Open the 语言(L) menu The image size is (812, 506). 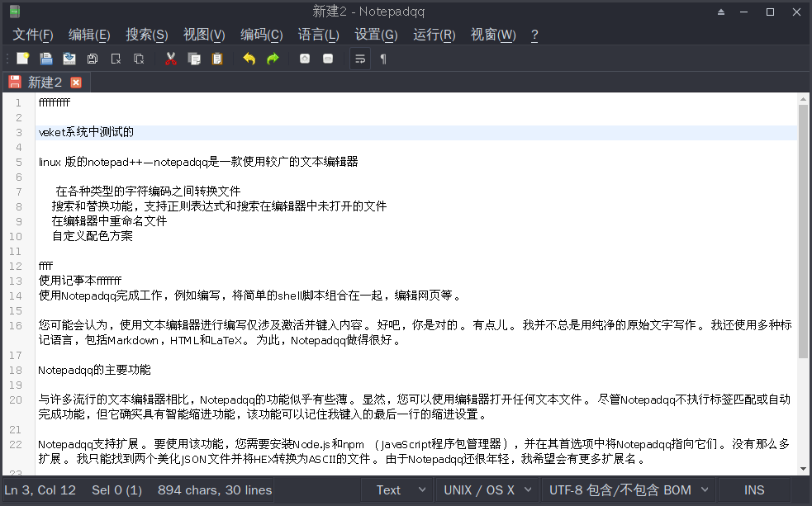point(319,35)
